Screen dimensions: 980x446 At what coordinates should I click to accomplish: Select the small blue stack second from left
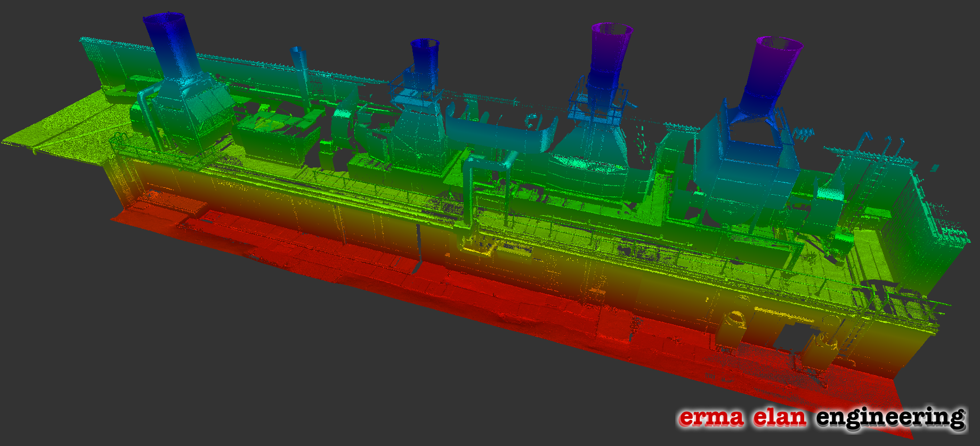425,59
